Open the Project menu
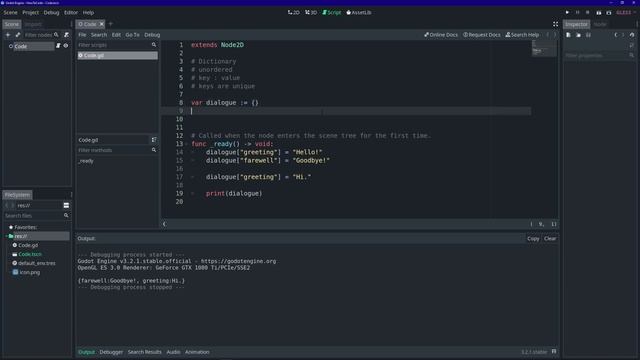640x360 pixels. (31, 13)
